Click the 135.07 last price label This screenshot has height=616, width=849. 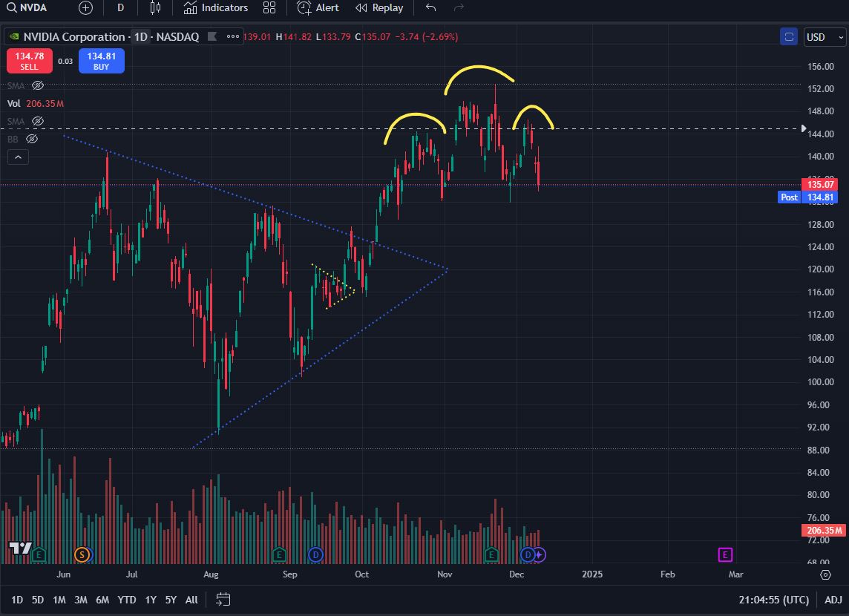(820, 185)
